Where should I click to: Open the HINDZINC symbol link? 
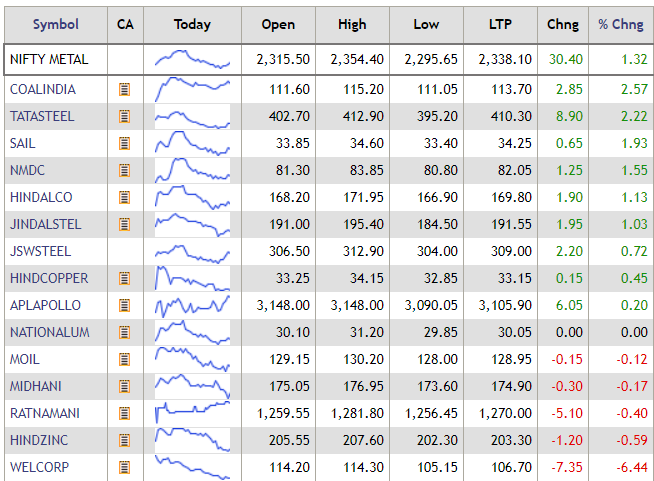tap(39, 440)
